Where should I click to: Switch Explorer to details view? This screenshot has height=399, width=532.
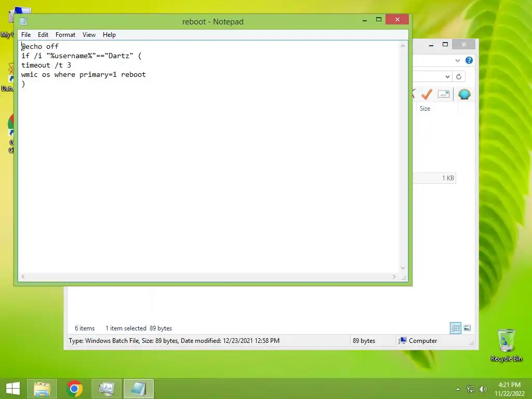pyautogui.click(x=455, y=328)
